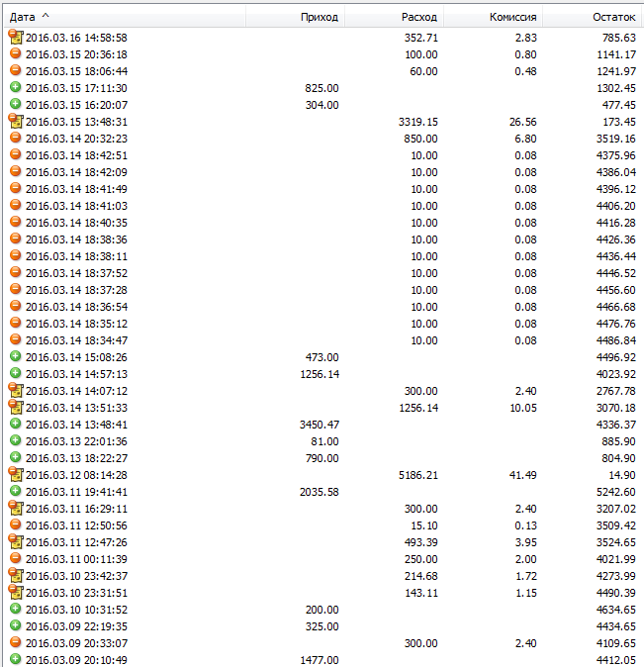Select the expense value 3319.15
The height and width of the screenshot is (667, 644).
(418, 122)
